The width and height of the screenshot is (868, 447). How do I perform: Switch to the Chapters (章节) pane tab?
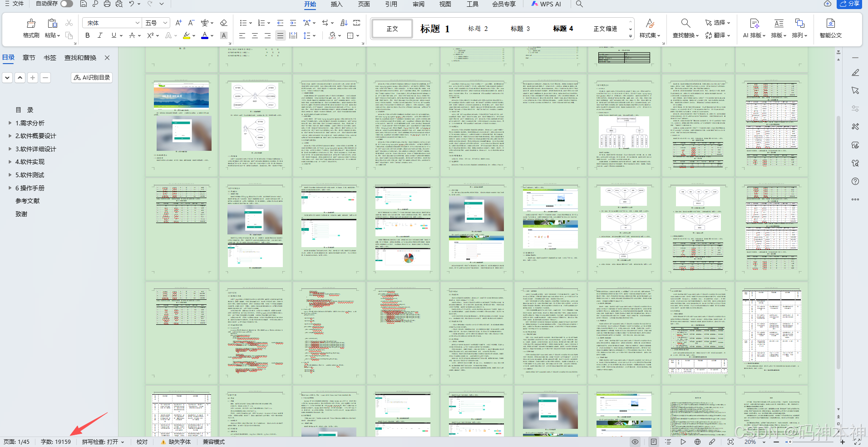pyautogui.click(x=29, y=58)
